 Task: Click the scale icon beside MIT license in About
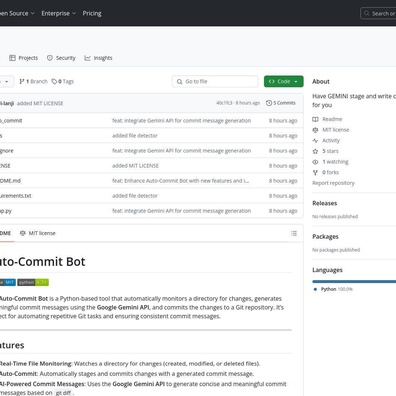click(315, 130)
